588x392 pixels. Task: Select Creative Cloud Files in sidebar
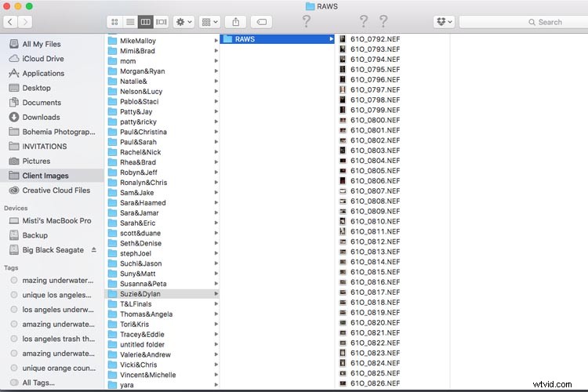point(56,191)
